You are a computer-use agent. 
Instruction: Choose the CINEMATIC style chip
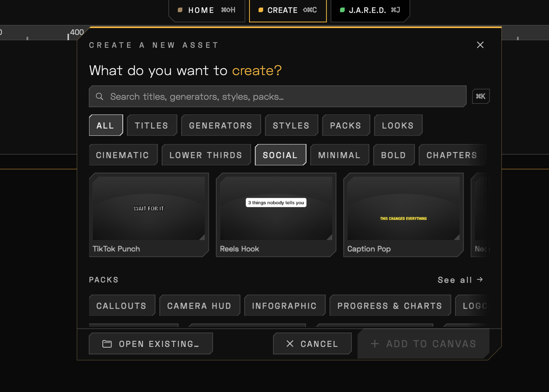coord(123,155)
